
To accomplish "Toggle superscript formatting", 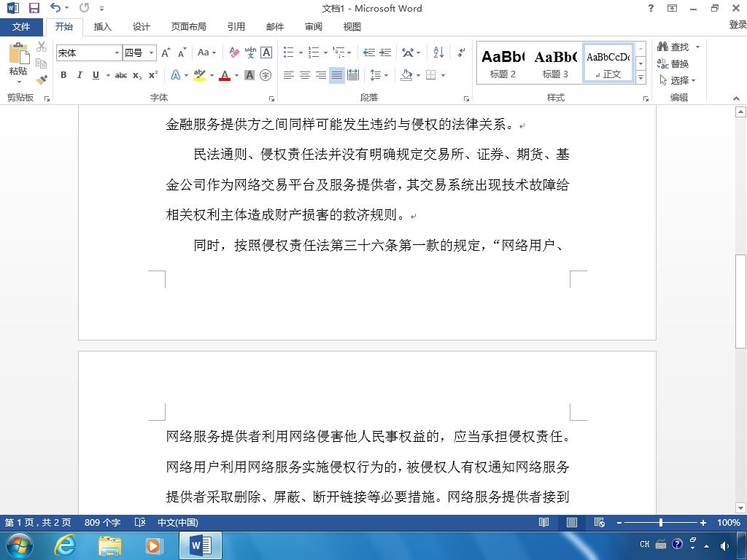I will [153, 75].
